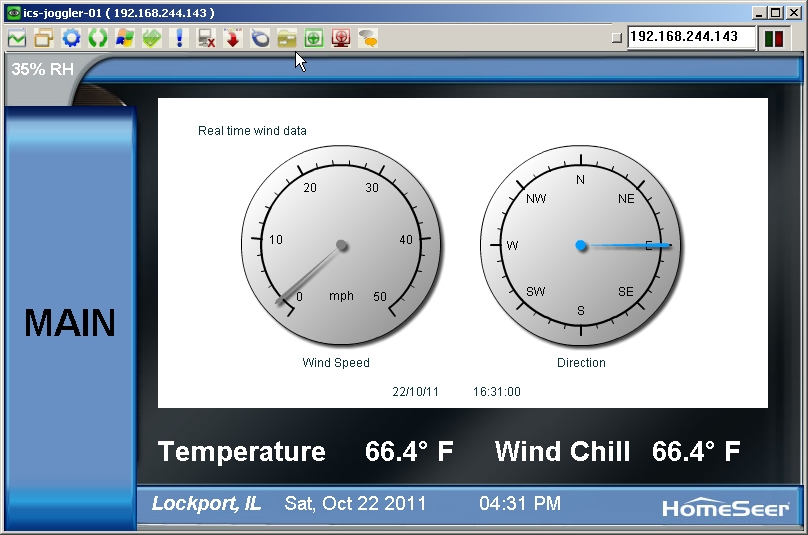808x535 pixels.
Task: Click the green refresh arrows icon
Action: tap(98, 38)
